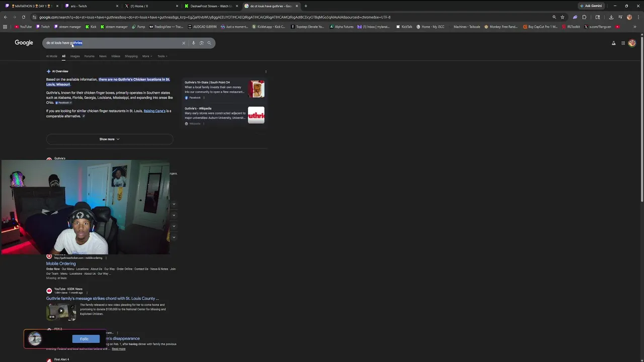Close the active Google search tab

pyautogui.click(x=297, y=6)
